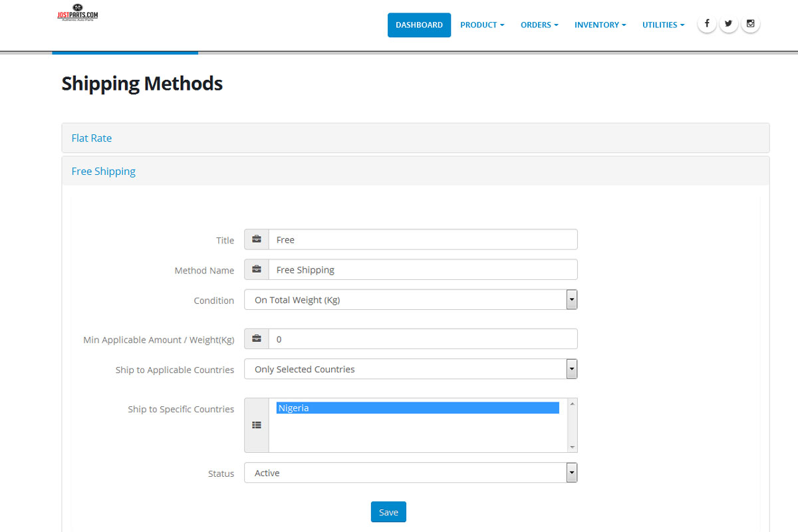
Task: Click list icon beside Specific Countries box
Action: coord(257,425)
